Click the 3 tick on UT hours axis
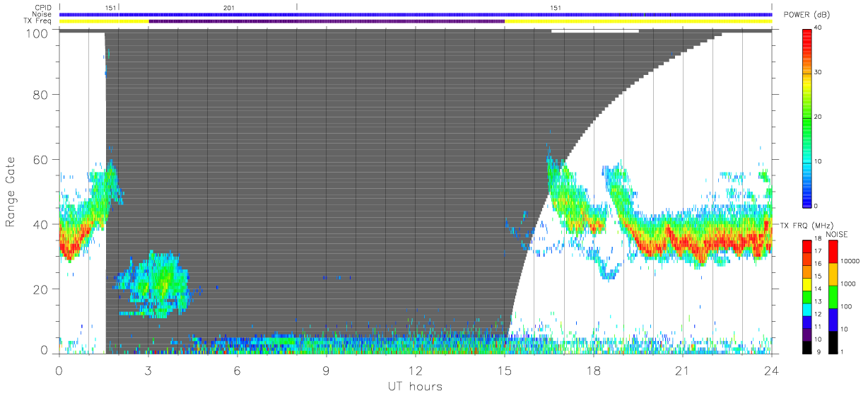Viewport: 868px width, 401px height. point(148,371)
